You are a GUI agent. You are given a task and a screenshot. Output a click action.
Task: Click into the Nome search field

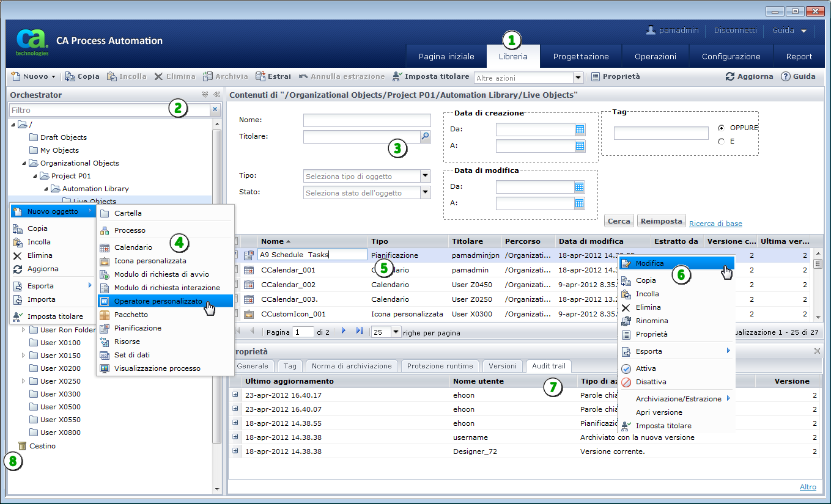point(367,120)
